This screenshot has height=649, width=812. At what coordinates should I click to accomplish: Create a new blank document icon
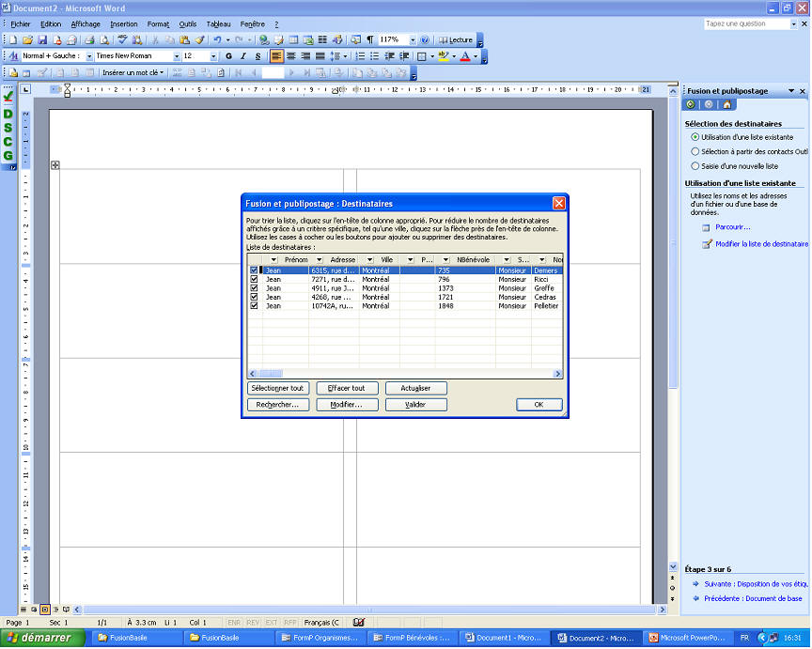pyautogui.click(x=13, y=39)
